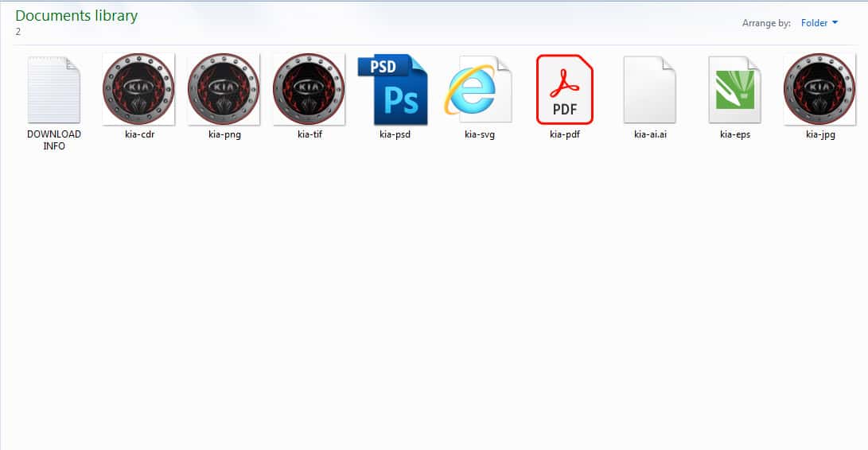The height and width of the screenshot is (450, 868).
Task: Select the Photoshop PSD file icon
Action: (393, 90)
